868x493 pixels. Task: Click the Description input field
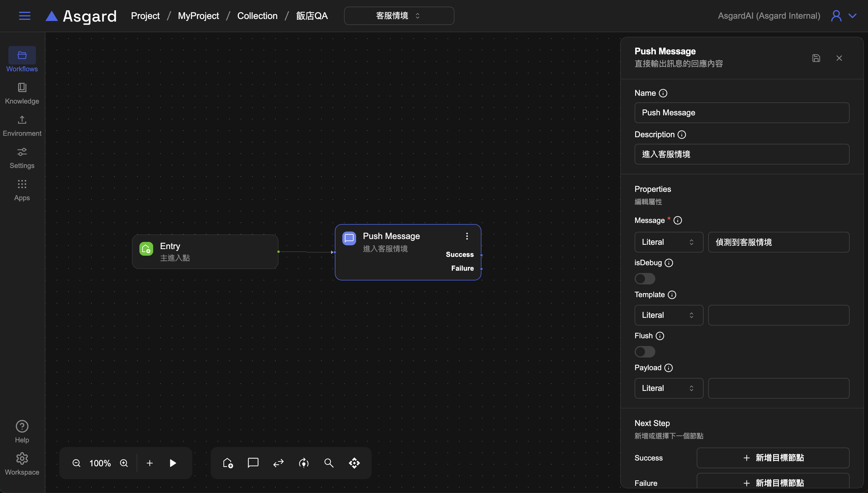742,154
